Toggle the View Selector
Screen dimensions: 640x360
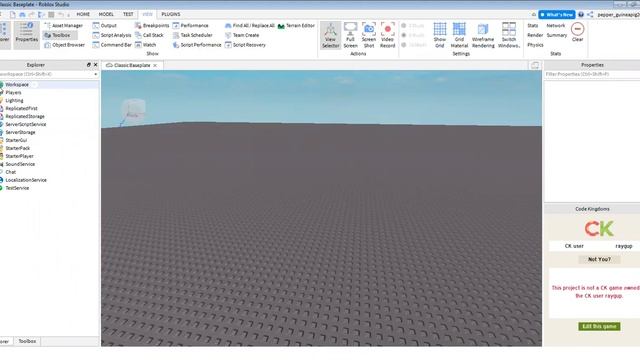pos(331,36)
